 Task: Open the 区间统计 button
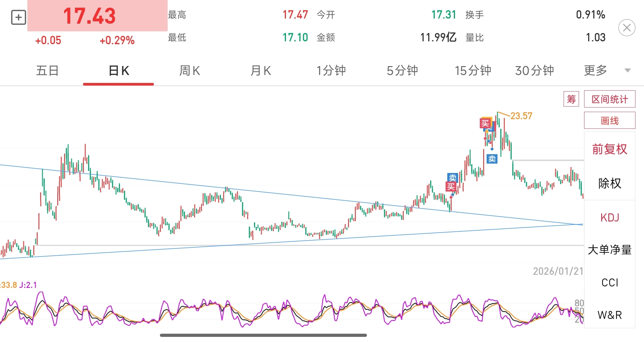coord(610,99)
